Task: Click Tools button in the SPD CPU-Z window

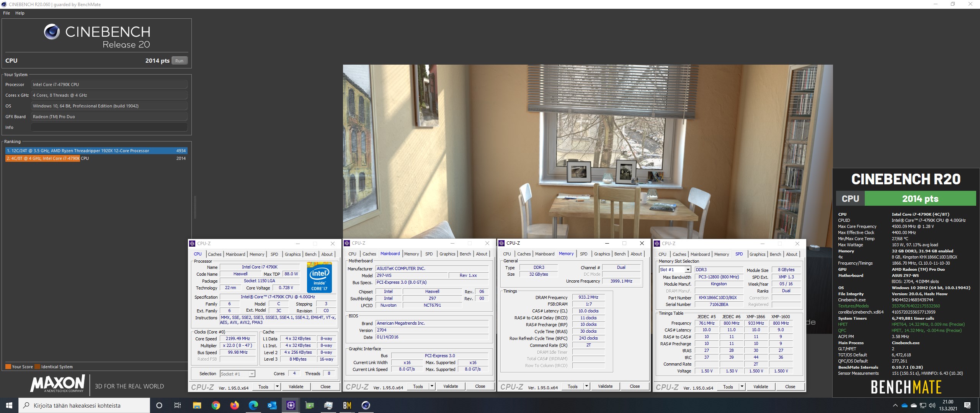Action: point(728,387)
